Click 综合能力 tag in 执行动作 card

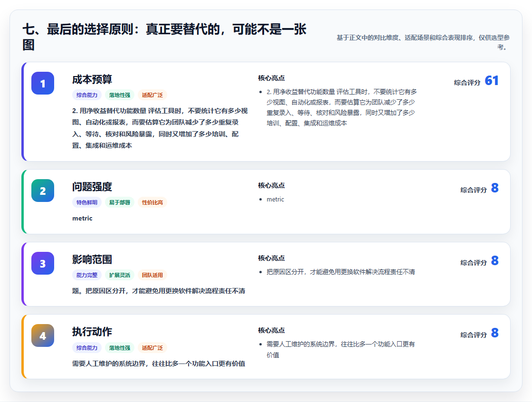pyautogui.click(x=87, y=348)
